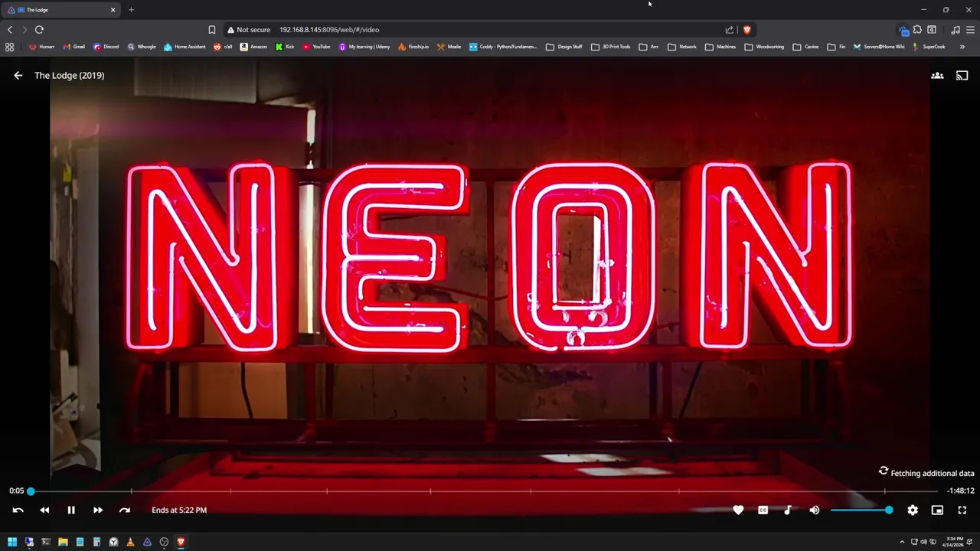Open the Homarr bookmark
This screenshot has width=980, height=551.
point(41,47)
